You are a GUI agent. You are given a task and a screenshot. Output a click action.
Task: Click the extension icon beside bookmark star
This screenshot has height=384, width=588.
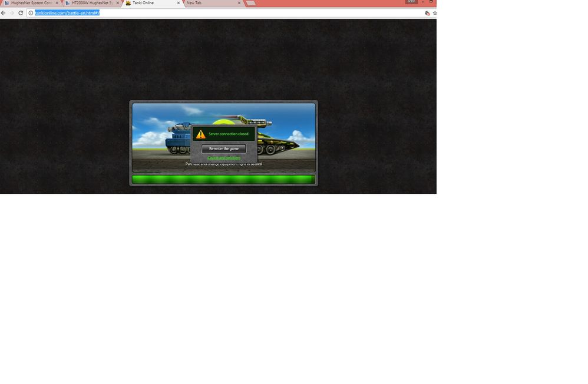[427, 13]
